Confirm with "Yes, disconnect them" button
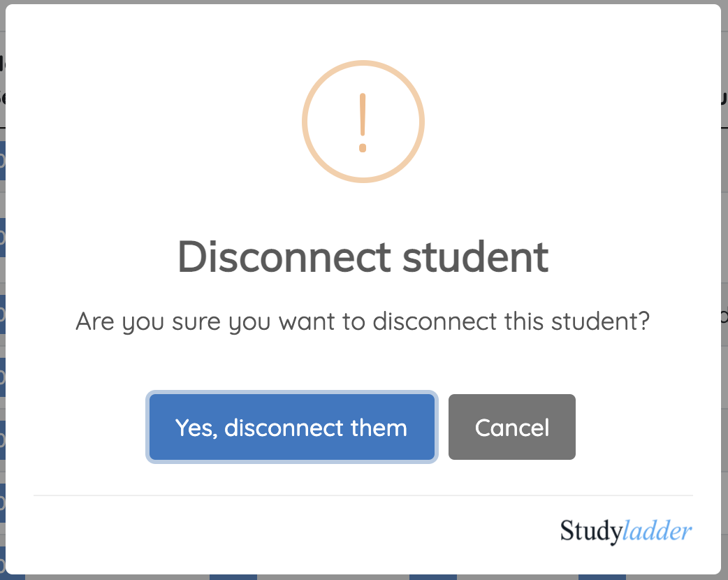The height and width of the screenshot is (580, 728). pos(291,427)
